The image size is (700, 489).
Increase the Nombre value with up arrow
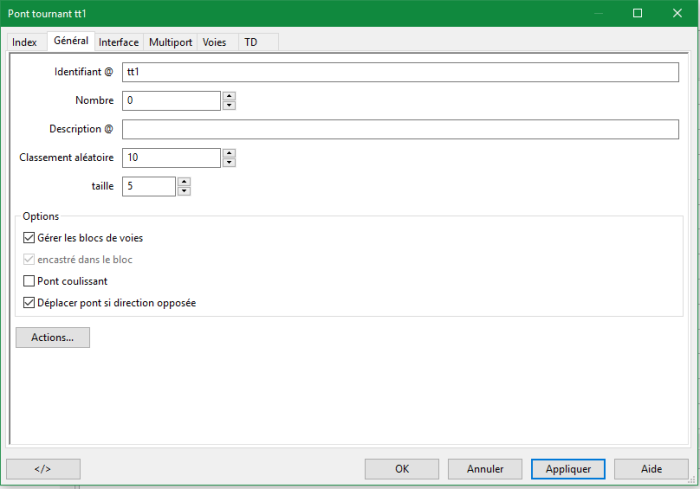(x=229, y=96)
